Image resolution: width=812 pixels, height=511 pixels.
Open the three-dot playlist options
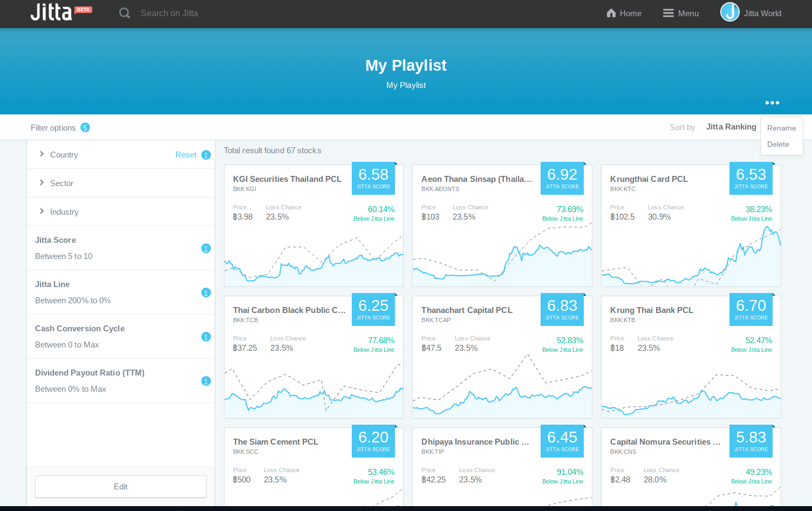[x=772, y=103]
